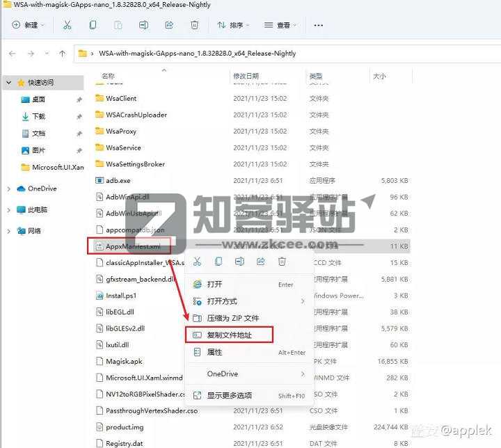Select 文档 in the sidebar
Viewport: 501px width, 448px height.
click(x=39, y=134)
